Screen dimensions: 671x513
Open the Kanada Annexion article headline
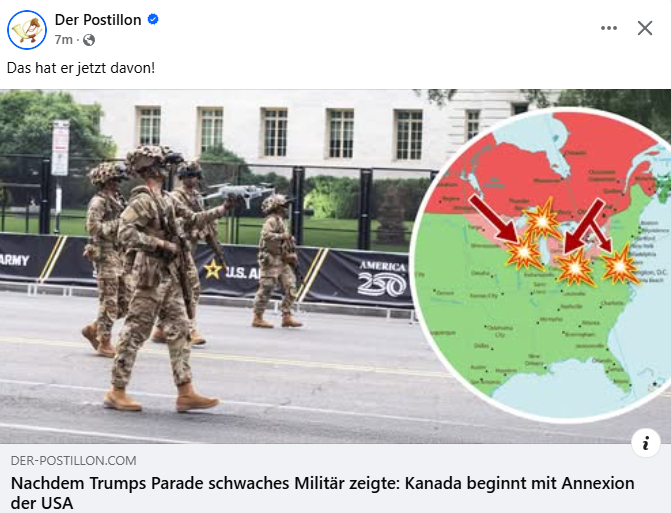(322, 492)
